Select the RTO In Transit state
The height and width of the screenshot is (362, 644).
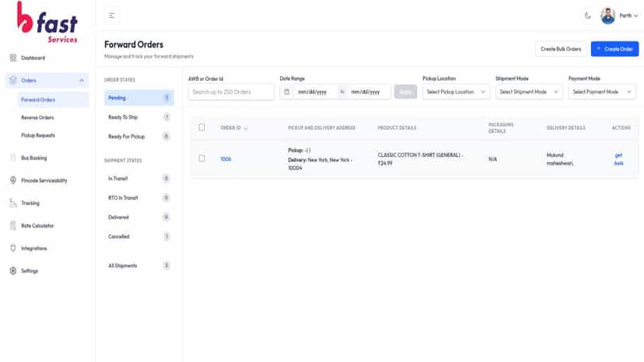tap(138, 197)
